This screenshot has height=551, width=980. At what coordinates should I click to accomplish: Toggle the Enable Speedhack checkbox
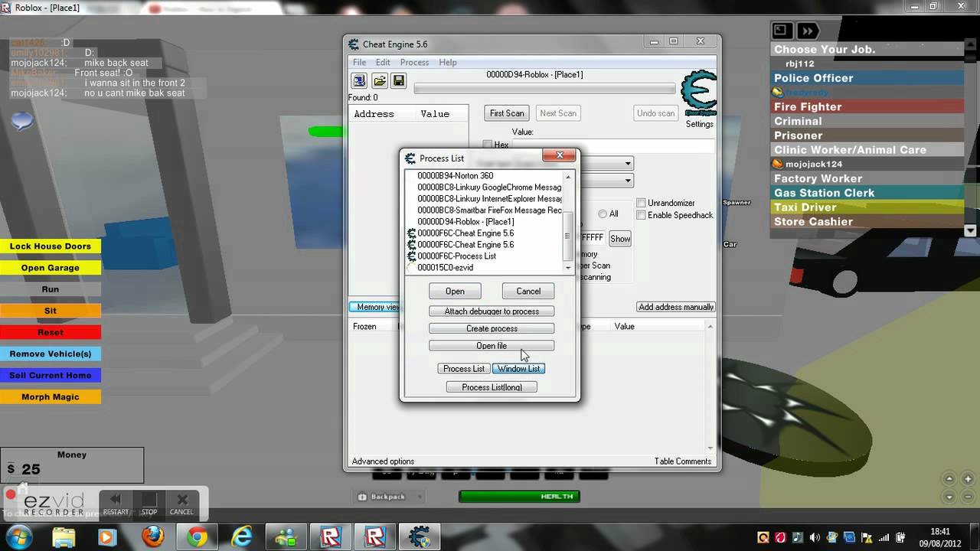pyautogui.click(x=641, y=215)
